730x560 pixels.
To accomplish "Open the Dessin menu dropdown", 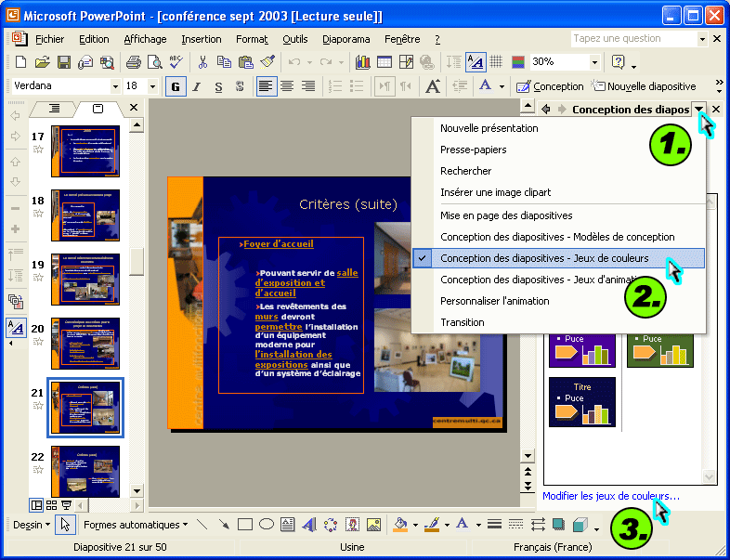I will pos(32,525).
